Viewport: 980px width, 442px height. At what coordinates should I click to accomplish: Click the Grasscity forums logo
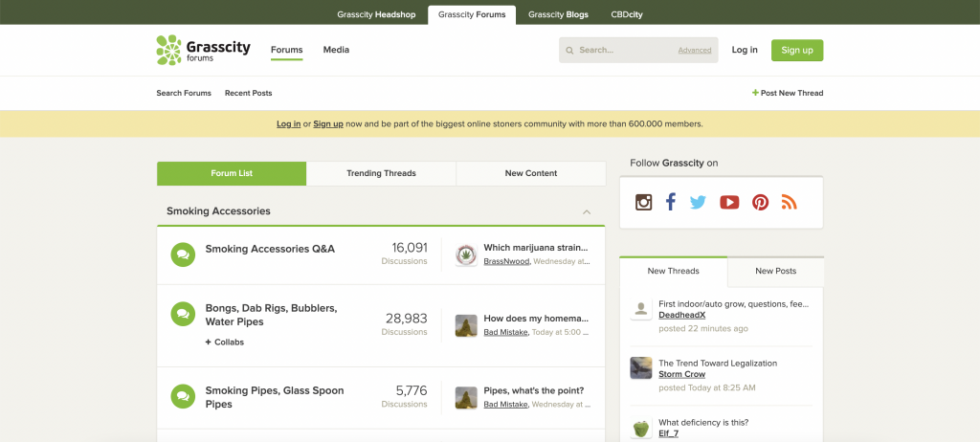pos(203,50)
